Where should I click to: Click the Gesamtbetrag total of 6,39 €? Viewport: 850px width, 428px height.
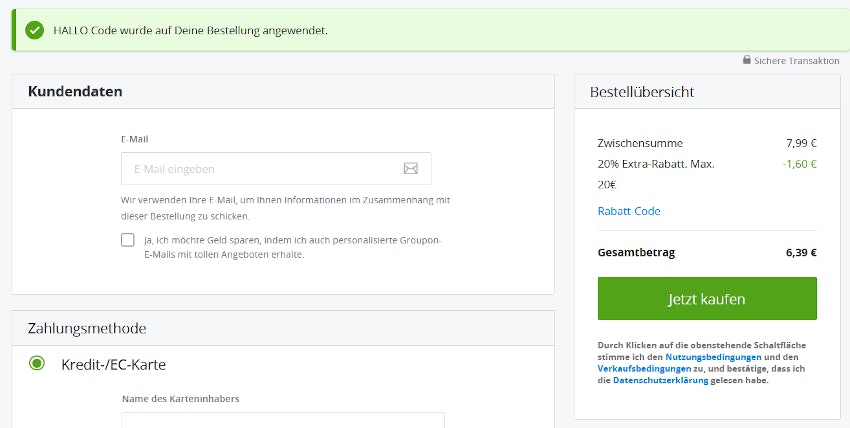pos(801,253)
